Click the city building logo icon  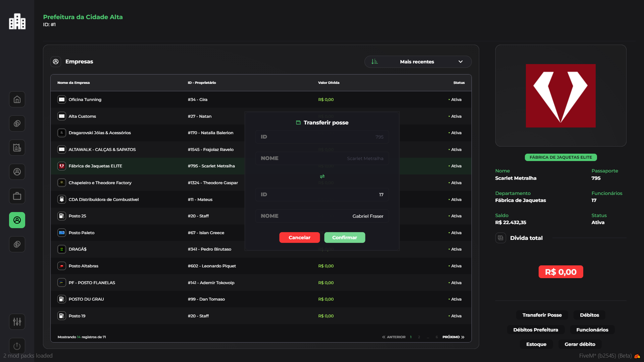pos(17,21)
